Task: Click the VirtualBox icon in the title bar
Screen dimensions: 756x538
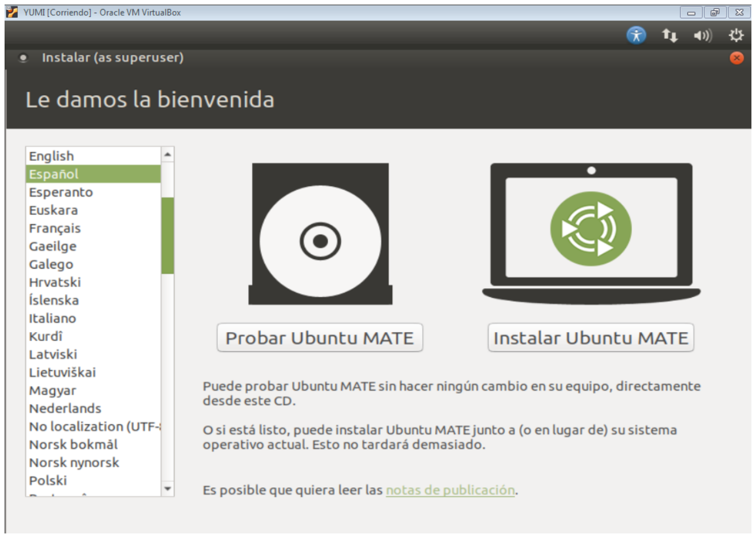Action: click(12, 12)
